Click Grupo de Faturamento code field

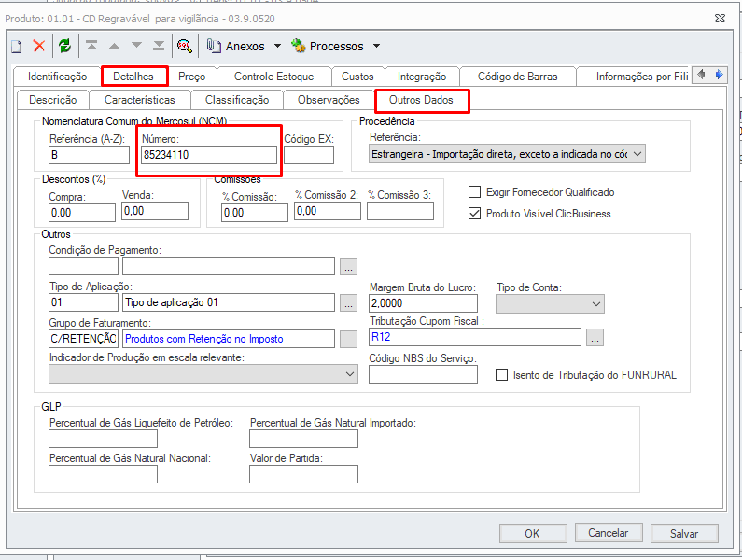click(83, 339)
